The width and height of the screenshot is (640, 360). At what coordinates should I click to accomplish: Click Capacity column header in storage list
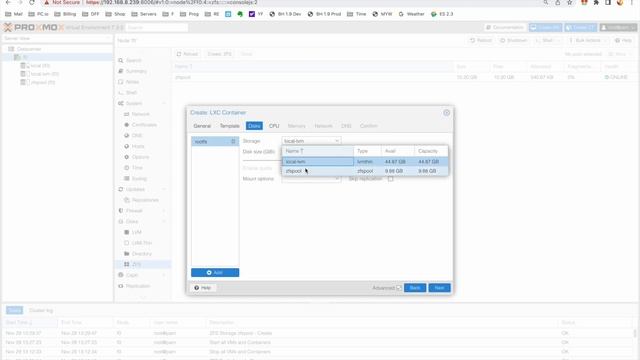431,151
